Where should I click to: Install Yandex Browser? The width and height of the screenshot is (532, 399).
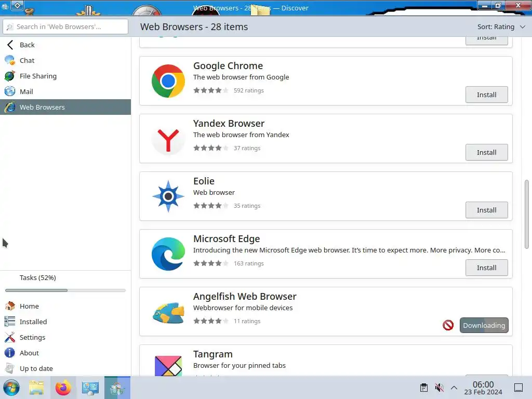point(486,152)
